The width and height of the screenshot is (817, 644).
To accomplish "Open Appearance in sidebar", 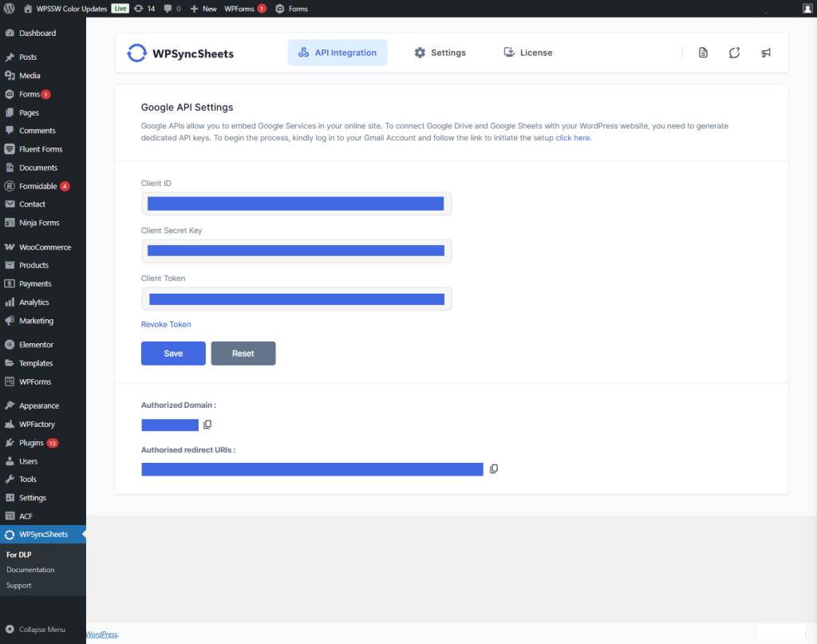I will [43, 406].
